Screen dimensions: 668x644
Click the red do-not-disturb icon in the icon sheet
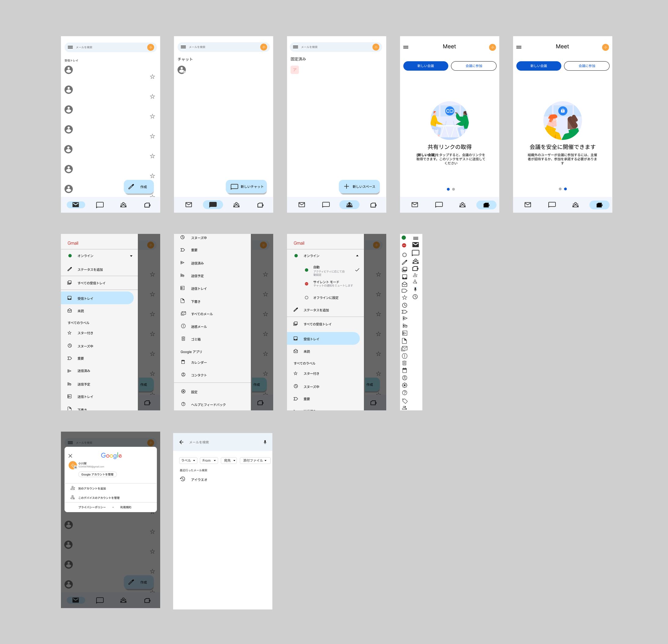pyautogui.click(x=404, y=245)
